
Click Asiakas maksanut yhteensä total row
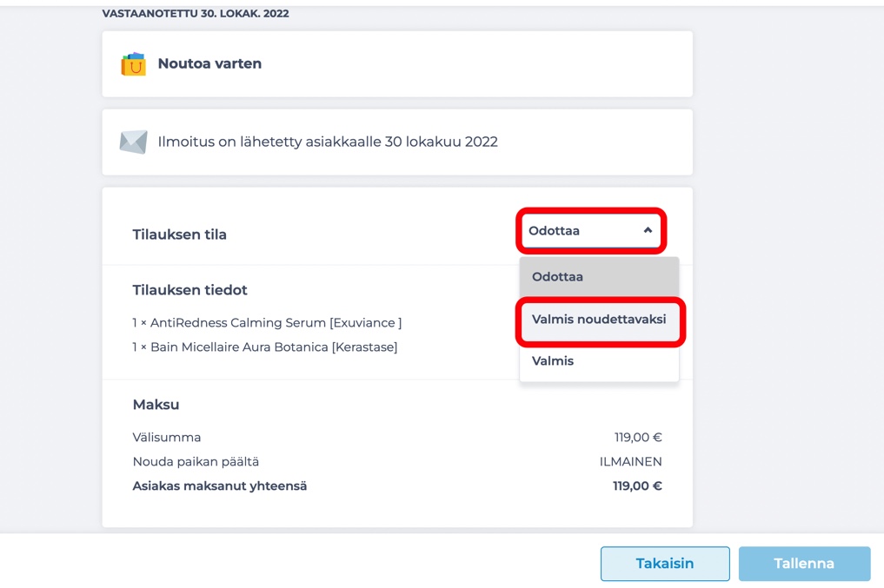[397, 486]
